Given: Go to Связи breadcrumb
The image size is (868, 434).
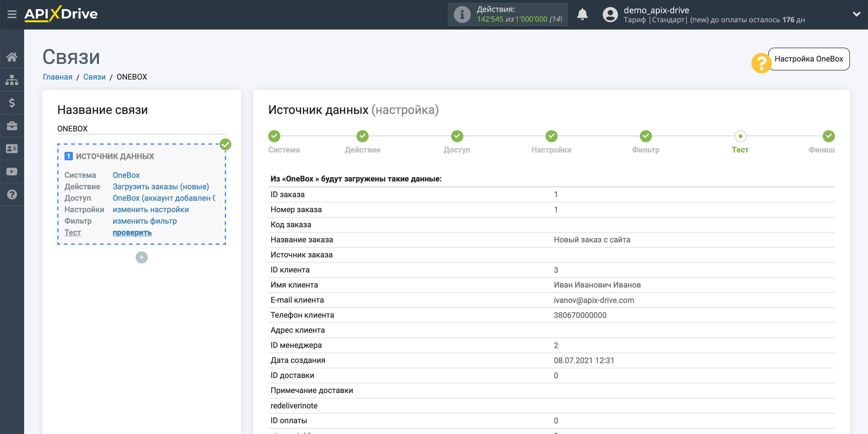Looking at the screenshot, I should click(94, 77).
